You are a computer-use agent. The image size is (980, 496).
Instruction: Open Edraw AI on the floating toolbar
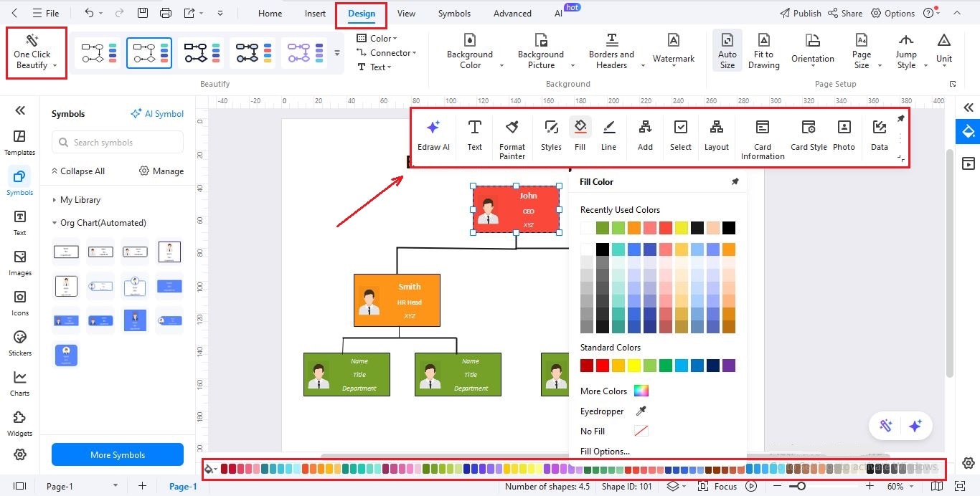click(x=433, y=135)
